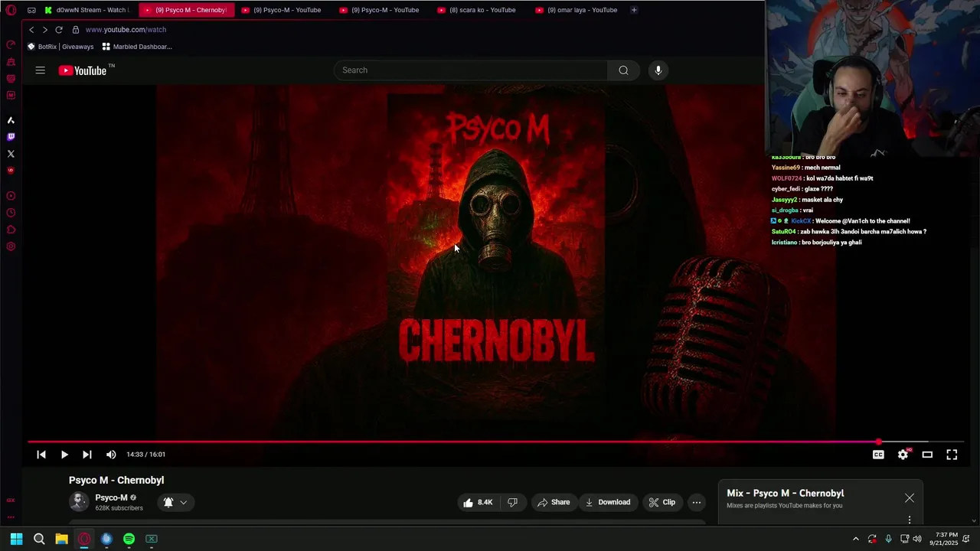This screenshot has width=980, height=551.
Task: Open Opera sidebar settings gear
Action: click(x=11, y=246)
